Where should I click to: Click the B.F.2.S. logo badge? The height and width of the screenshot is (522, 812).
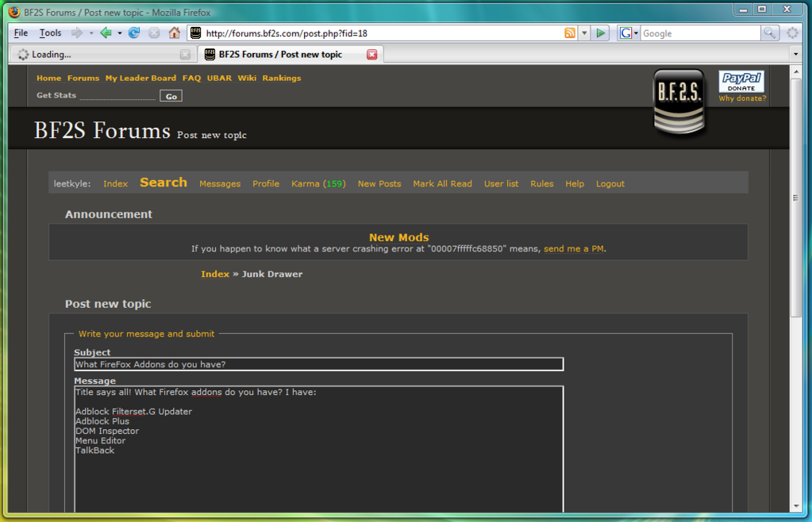pyautogui.click(x=679, y=102)
